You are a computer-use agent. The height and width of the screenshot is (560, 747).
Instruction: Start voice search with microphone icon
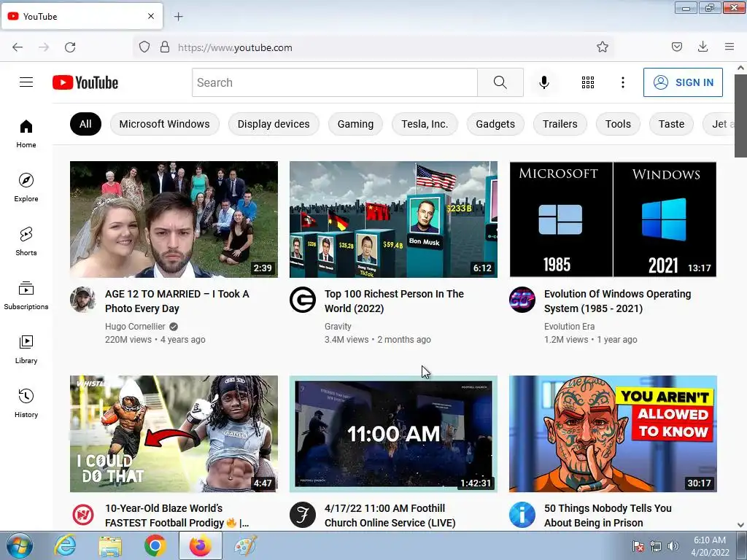544,82
